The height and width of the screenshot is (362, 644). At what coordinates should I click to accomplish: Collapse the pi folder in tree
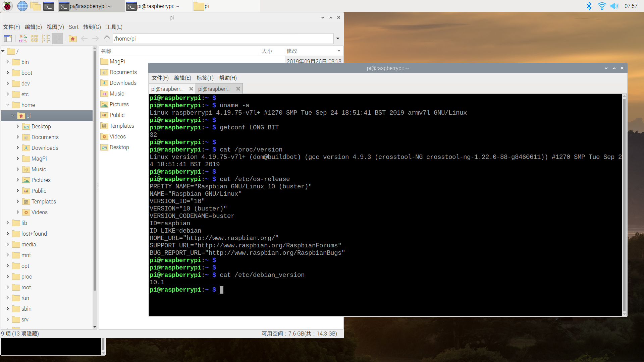click(13, 116)
